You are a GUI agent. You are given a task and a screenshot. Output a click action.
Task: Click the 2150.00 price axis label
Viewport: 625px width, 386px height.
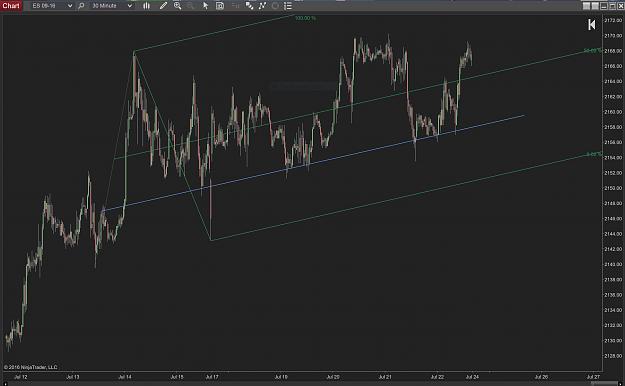coord(613,188)
